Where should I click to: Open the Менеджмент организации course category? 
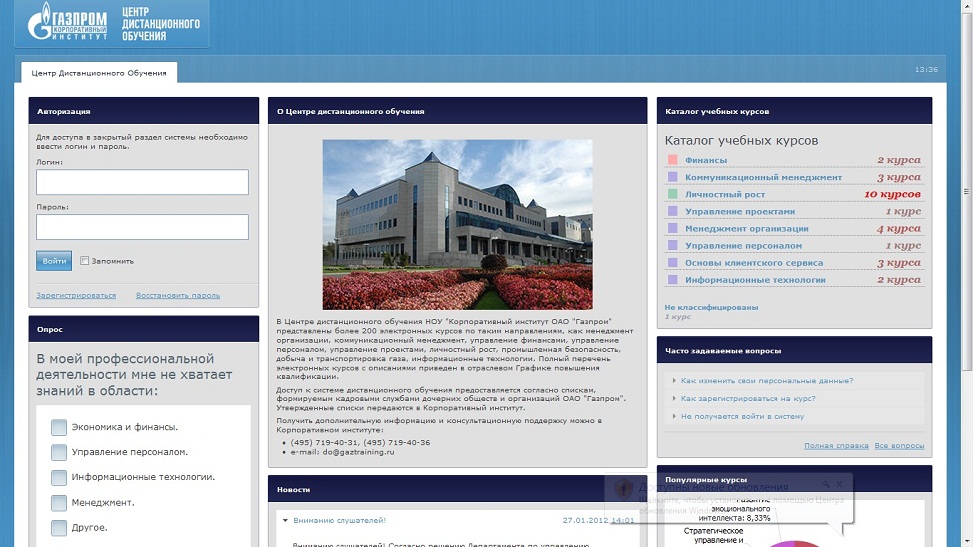[746, 229]
